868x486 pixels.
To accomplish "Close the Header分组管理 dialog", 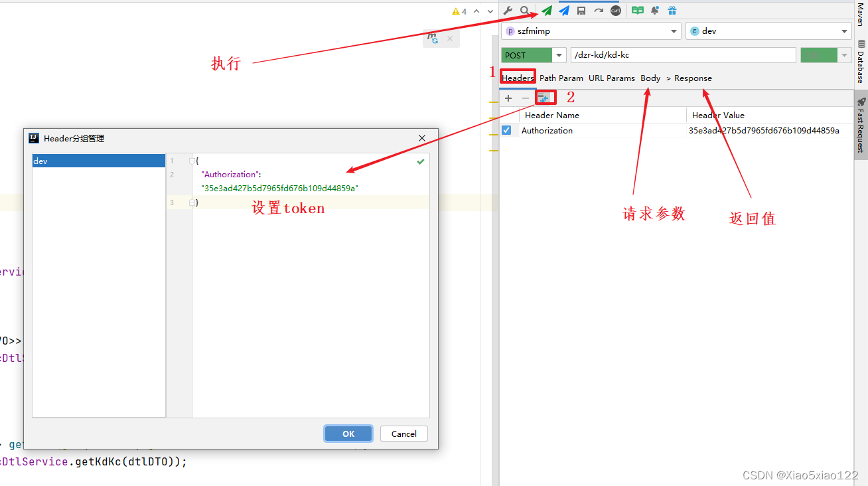I will tap(422, 138).
